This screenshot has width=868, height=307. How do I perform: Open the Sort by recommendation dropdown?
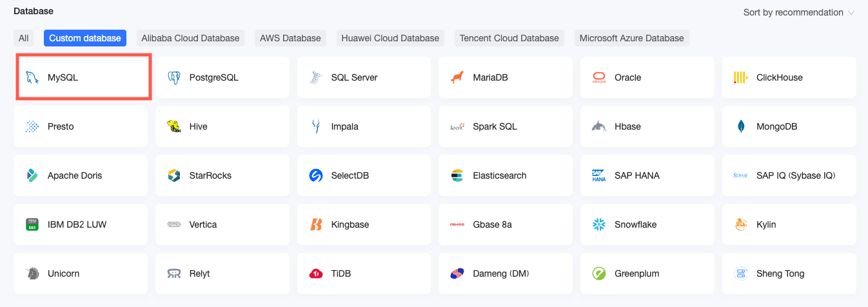click(x=798, y=12)
